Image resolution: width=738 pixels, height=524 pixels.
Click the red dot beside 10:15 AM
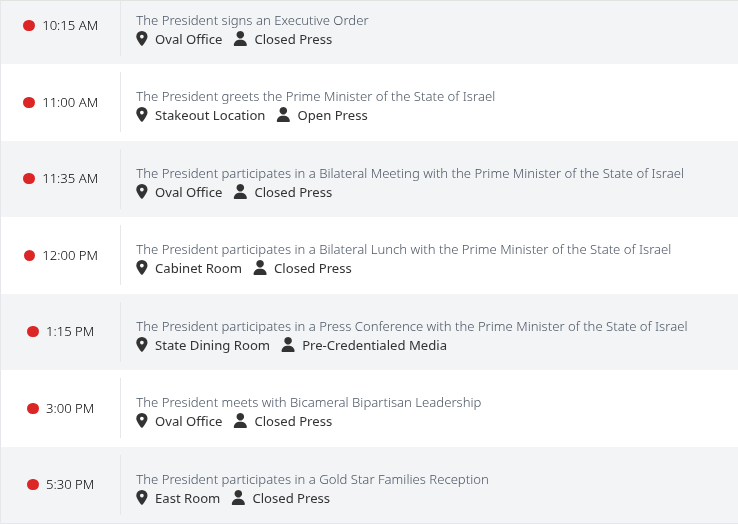click(29, 25)
